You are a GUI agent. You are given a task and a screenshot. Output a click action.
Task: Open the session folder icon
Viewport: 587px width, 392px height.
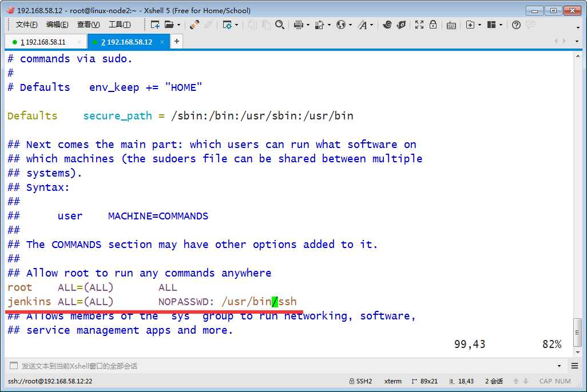click(x=169, y=25)
